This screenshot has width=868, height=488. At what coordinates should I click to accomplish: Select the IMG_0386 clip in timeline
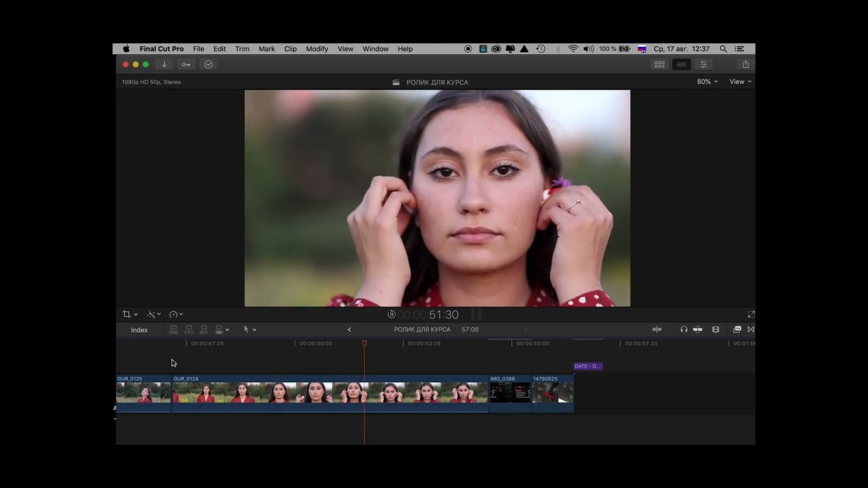pos(509,392)
